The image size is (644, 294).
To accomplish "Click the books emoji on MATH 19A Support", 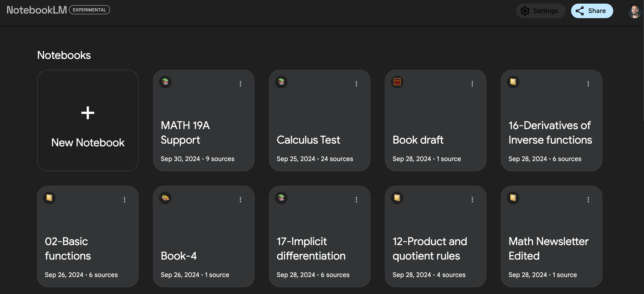I will (165, 82).
